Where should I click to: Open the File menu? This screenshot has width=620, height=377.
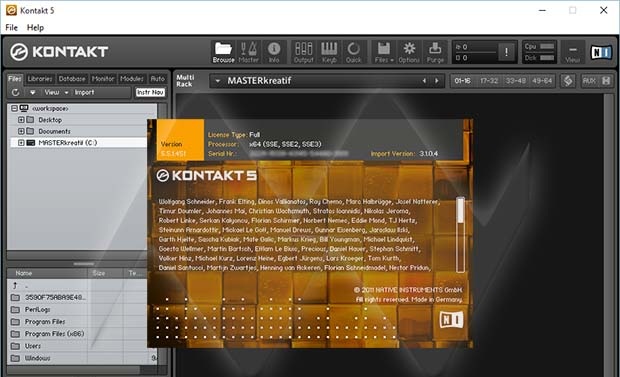11,28
